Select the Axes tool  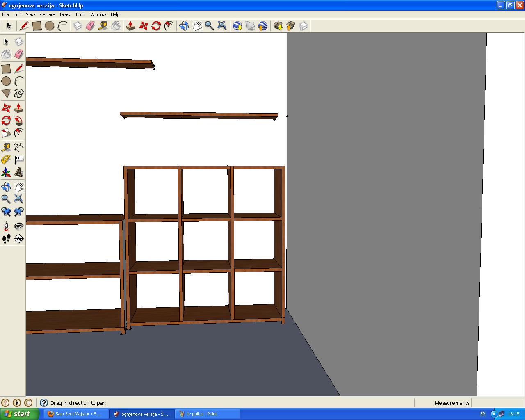[x=6, y=172]
